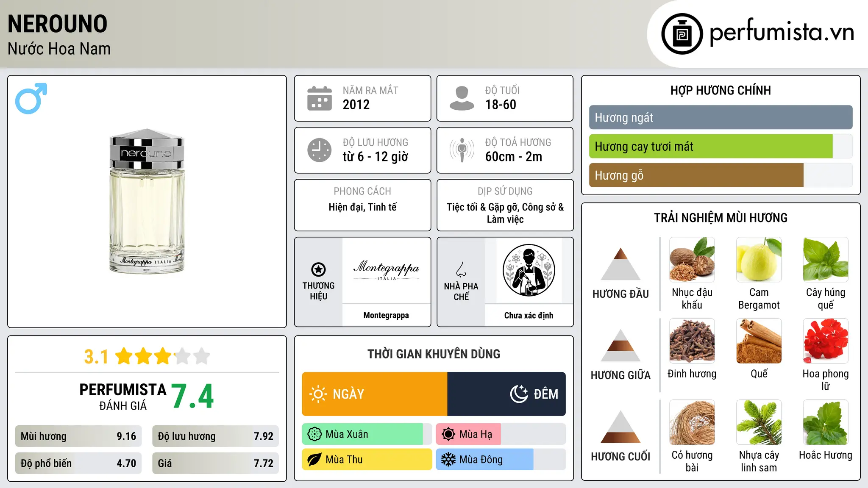Viewport: 868px width, 488px height.
Task: Click the TRẢI NGHIỆM MÙI HƯƠNG heading
Action: 721,218
